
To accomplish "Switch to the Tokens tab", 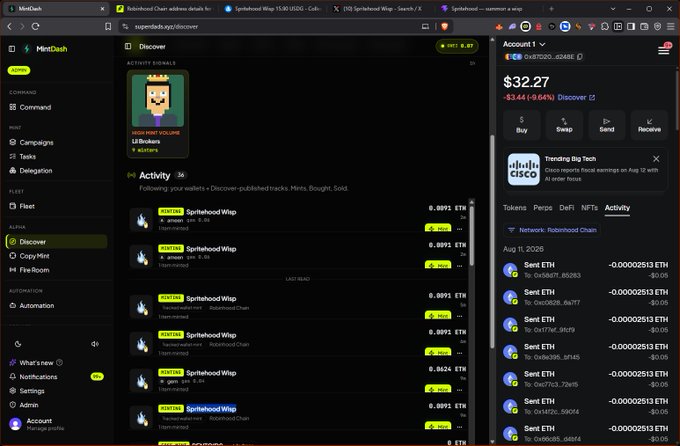I will [x=514, y=208].
